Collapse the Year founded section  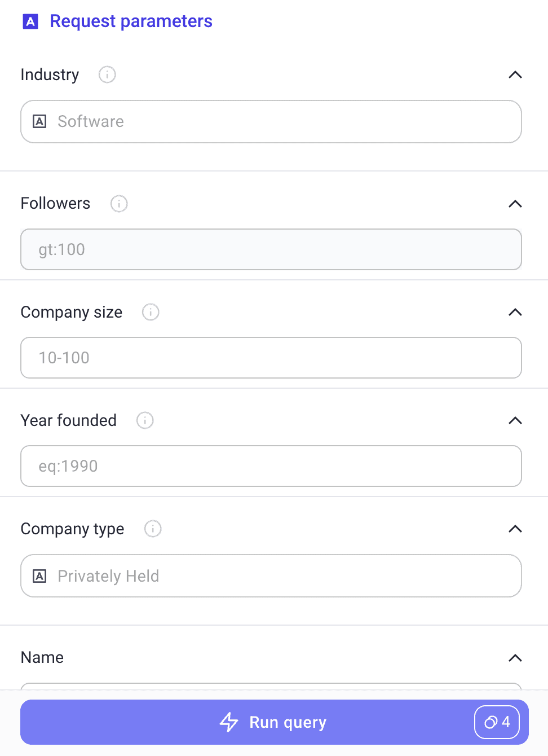pyautogui.click(x=515, y=420)
